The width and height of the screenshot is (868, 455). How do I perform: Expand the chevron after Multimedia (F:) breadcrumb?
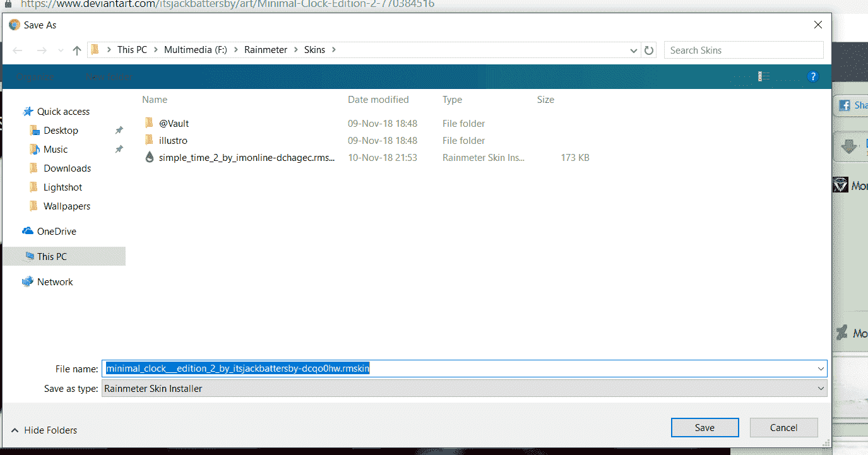click(235, 50)
